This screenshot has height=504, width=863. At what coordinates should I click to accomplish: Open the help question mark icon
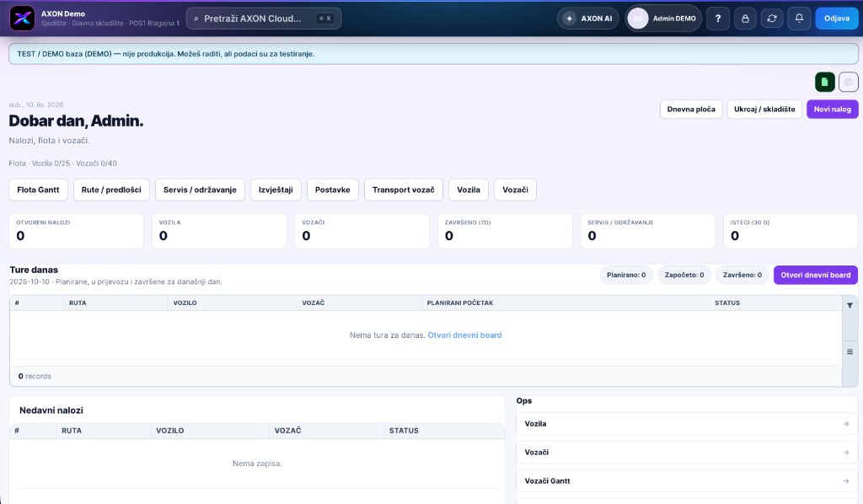[718, 19]
